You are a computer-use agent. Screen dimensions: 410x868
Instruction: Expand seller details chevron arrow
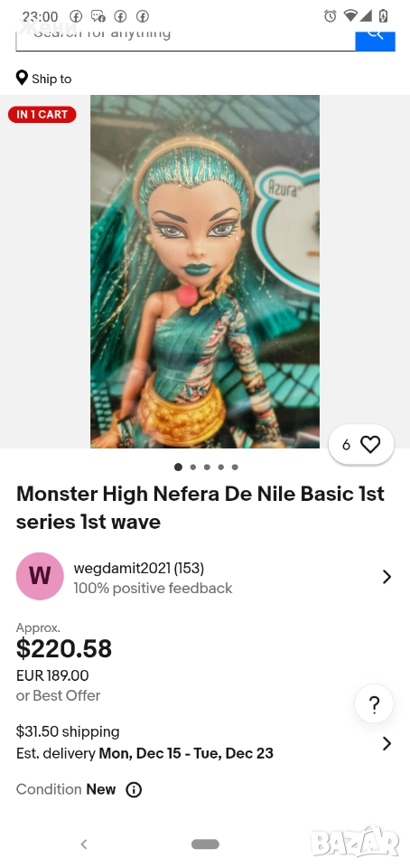tap(387, 577)
